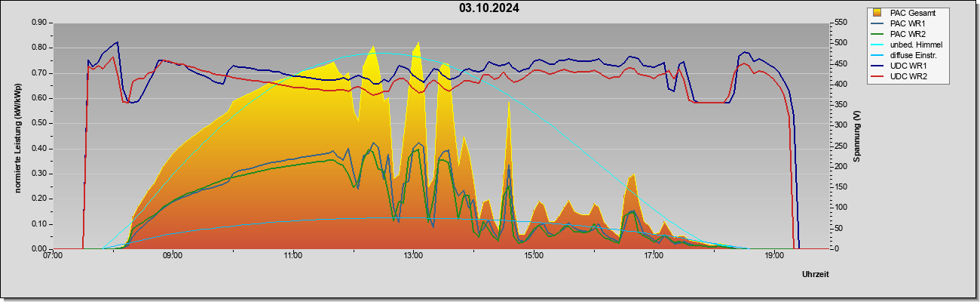Click the Uhrzeit axis title
Image resolution: width=980 pixels, height=302 pixels.
click(x=816, y=274)
